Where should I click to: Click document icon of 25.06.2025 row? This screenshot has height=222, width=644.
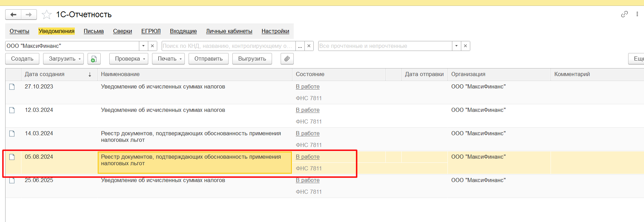point(12,180)
